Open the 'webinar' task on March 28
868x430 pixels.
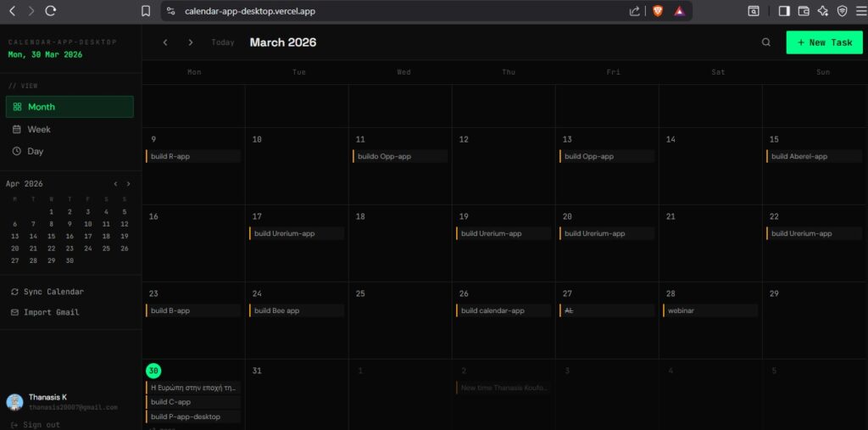click(710, 310)
